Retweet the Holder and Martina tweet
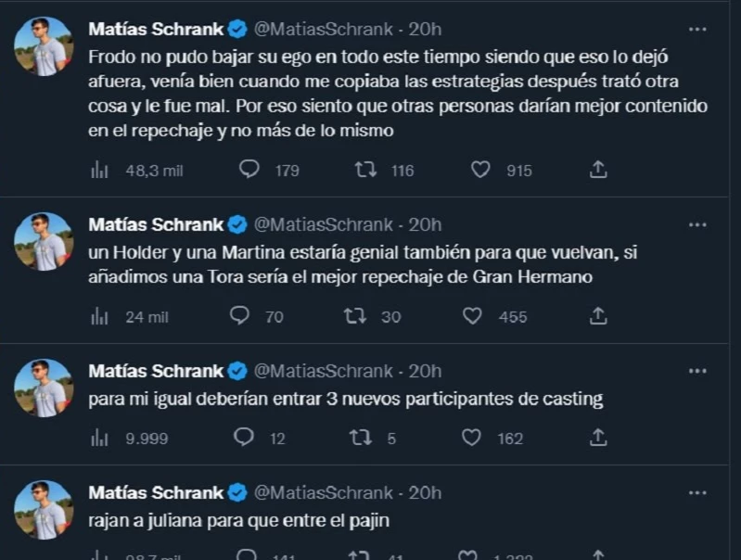The height and width of the screenshot is (560, 741). [x=355, y=316]
